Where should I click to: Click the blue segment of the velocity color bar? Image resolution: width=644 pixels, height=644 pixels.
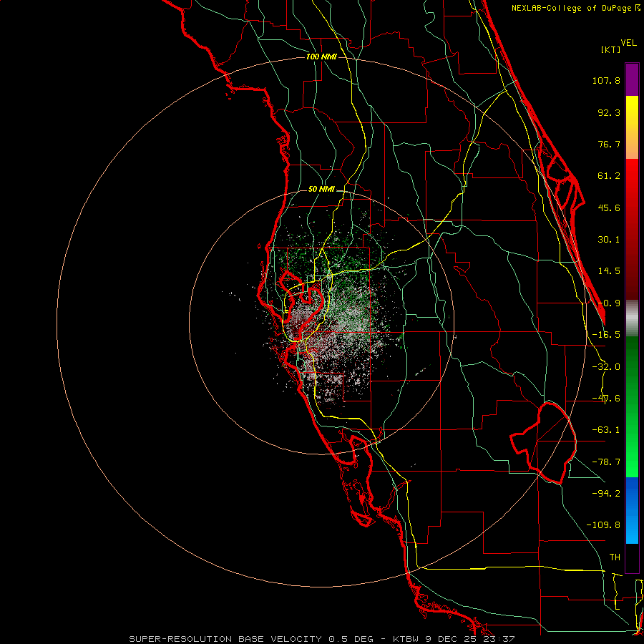point(632,510)
